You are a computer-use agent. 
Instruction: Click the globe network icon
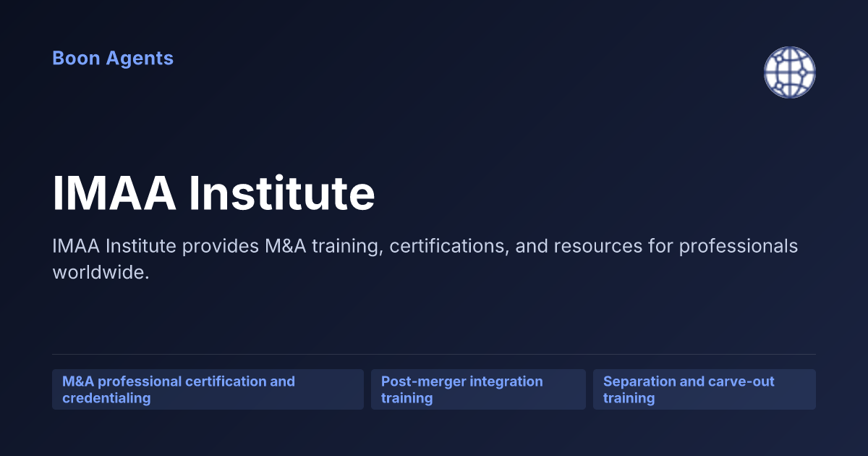point(790,72)
